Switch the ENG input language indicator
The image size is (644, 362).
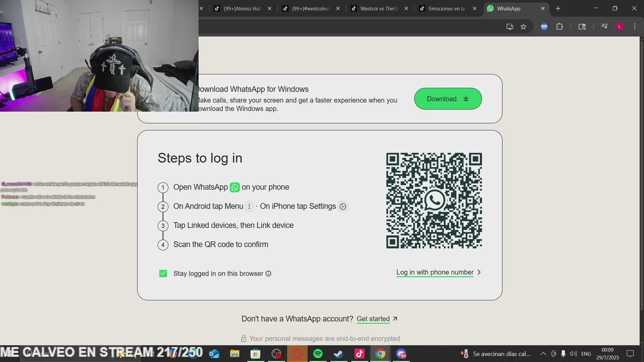click(586, 354)
